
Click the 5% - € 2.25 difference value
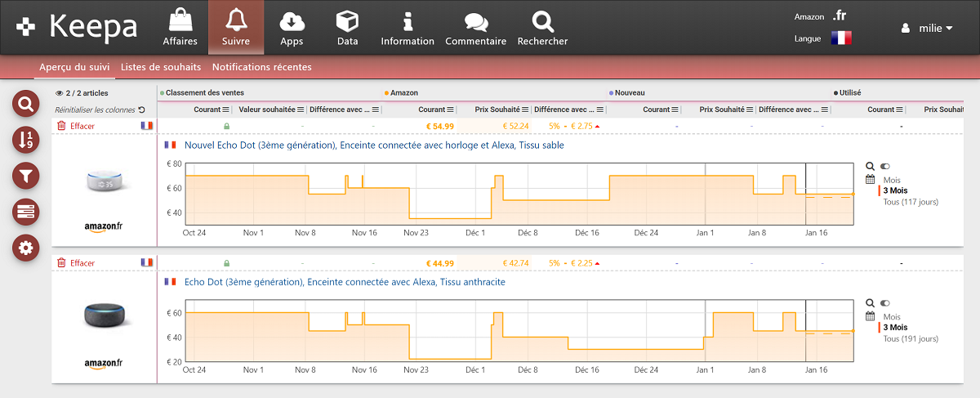point(574,263)
